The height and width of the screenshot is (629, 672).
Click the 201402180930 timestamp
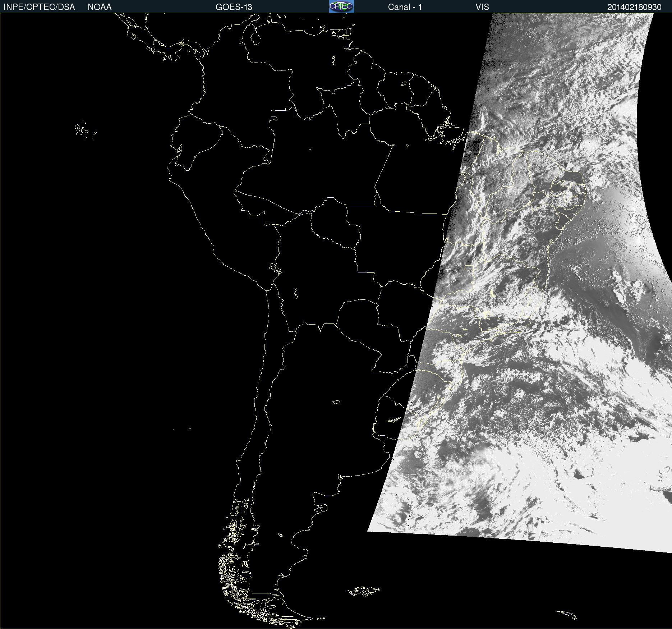[x=634, y=7]
